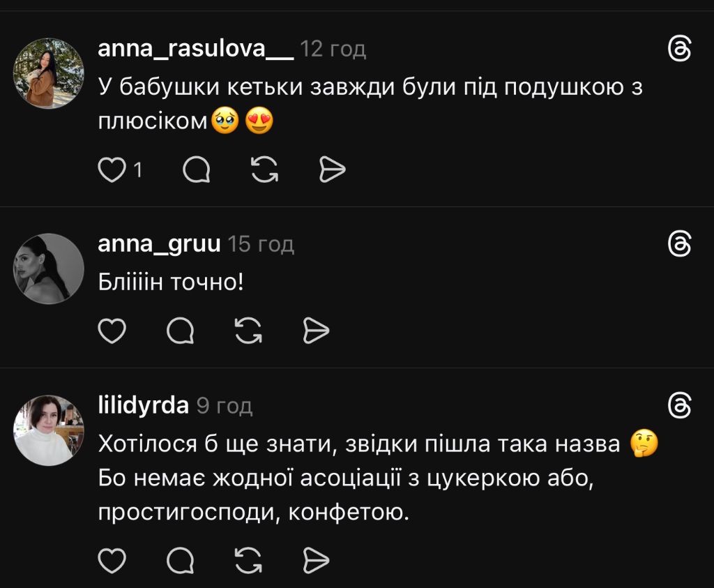Open Threads icon beside lilidyrda's comment
Screen dimensions: 714x588
[x=679, y=405]
